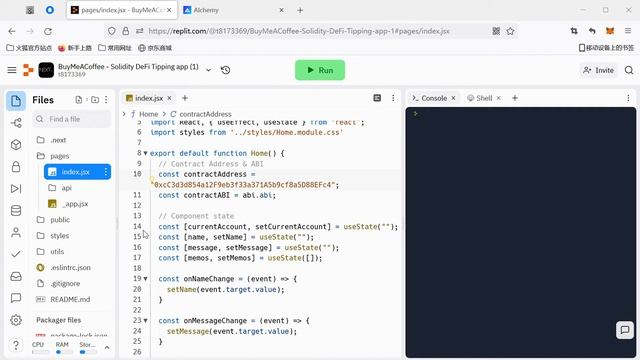Open the Database sidebar icon
The height and width of the screenshot is (360, 640).
click(x=16, y=211)
